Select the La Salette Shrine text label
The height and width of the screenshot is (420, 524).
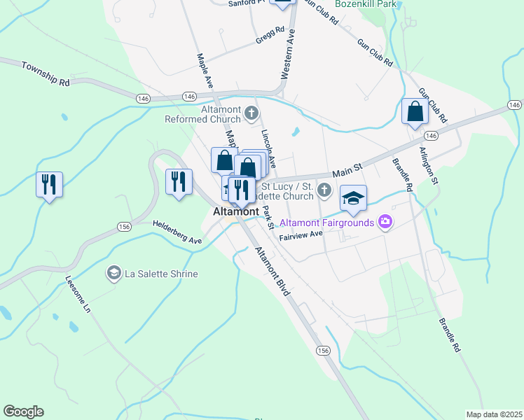click(161, 274)
